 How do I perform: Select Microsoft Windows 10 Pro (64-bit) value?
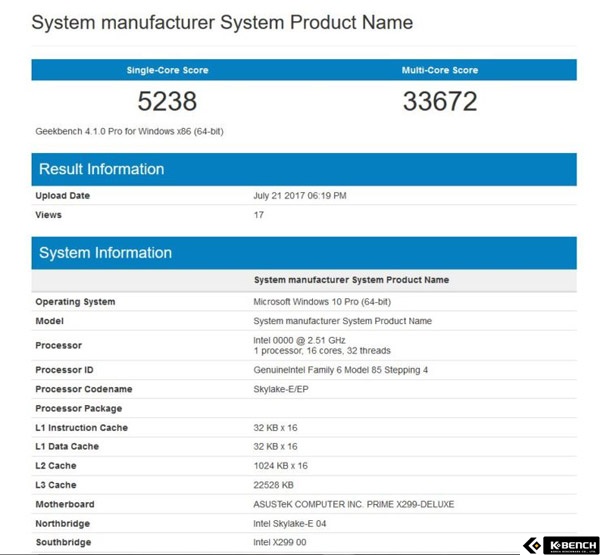tap(322, 302)
